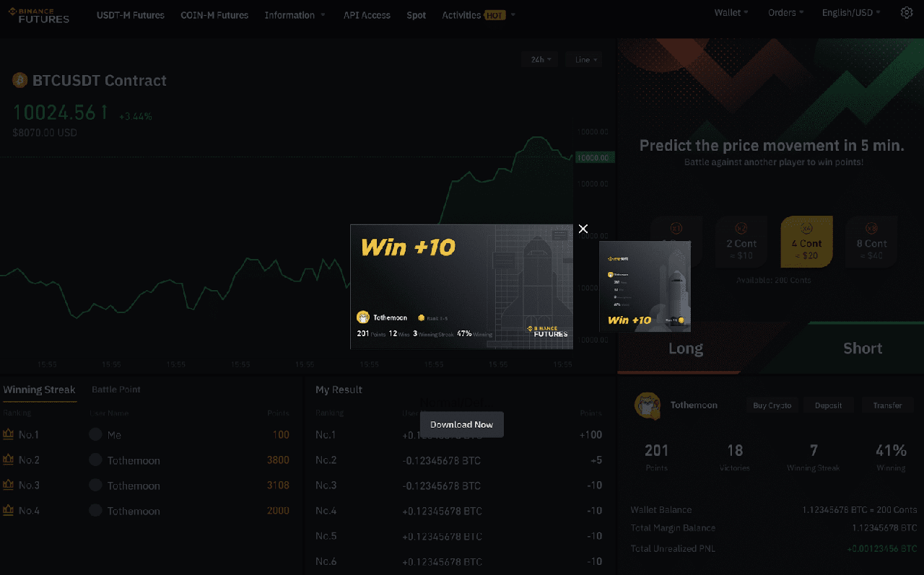Viewport: 924px width, 575px height.
Task: Click the 100 points for Me
Action: [281, 434]
